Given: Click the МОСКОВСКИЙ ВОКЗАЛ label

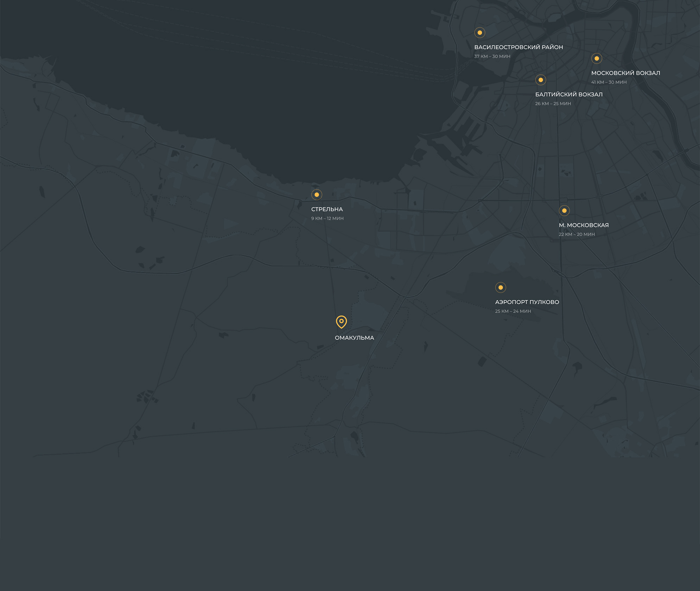Looking at the screenshot, I should point(625,73).
